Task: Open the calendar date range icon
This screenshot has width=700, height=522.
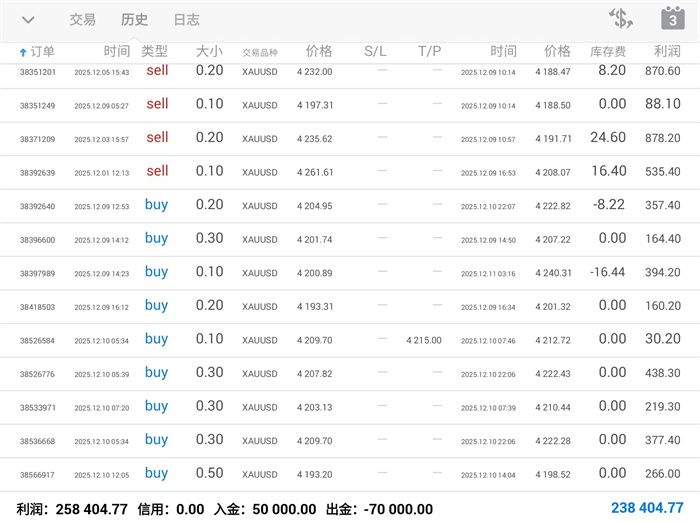Action: (673, 18)
